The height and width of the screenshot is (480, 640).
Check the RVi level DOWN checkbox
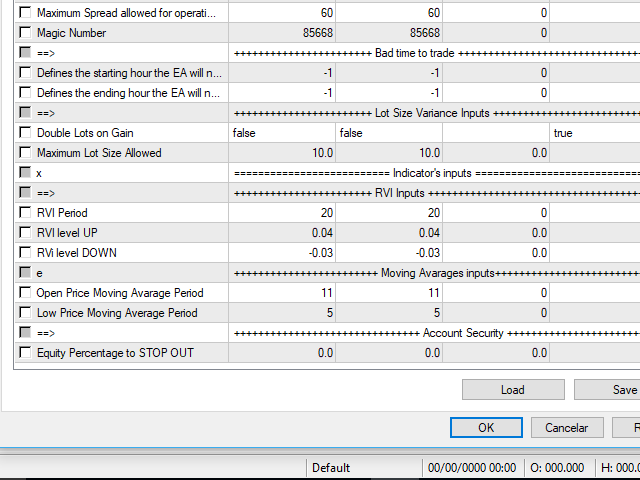(25, 253)
